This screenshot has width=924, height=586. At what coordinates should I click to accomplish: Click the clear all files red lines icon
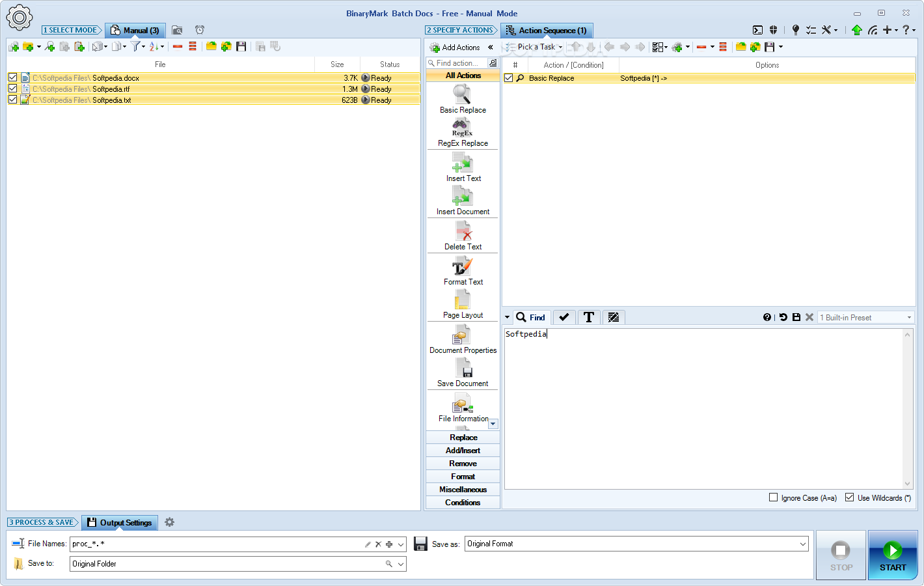click(x=193, y=46)
